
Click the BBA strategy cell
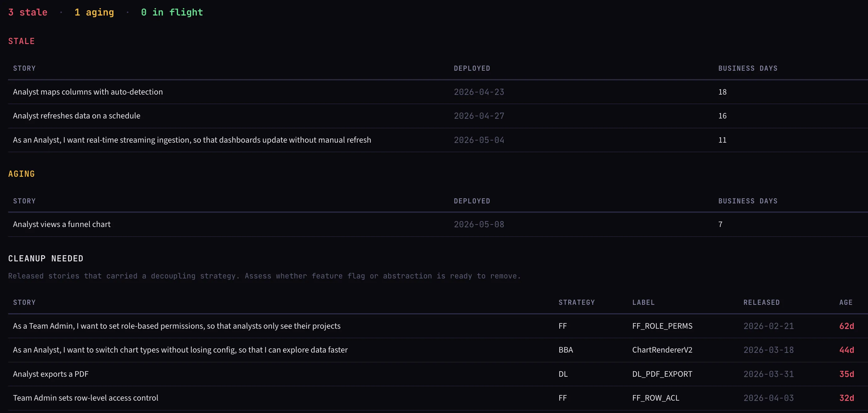click(x=565, y=350)
